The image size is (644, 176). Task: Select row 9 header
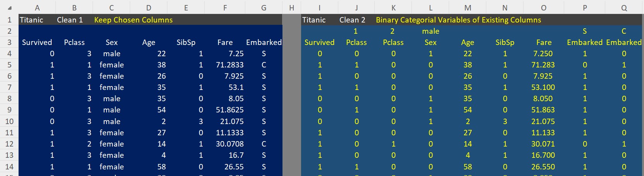click(x=9, y=110)
